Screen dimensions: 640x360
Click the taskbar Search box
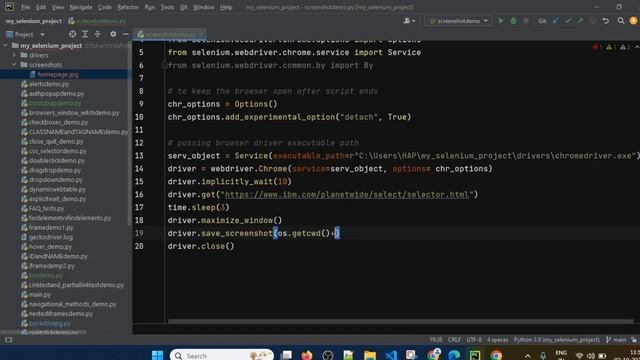click(222, 355)
